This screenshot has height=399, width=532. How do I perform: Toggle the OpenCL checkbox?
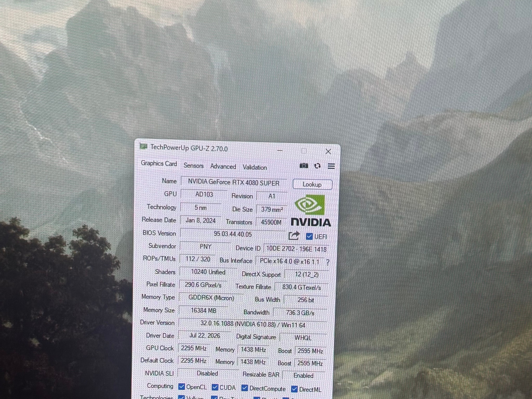click(x=182, y=387)
